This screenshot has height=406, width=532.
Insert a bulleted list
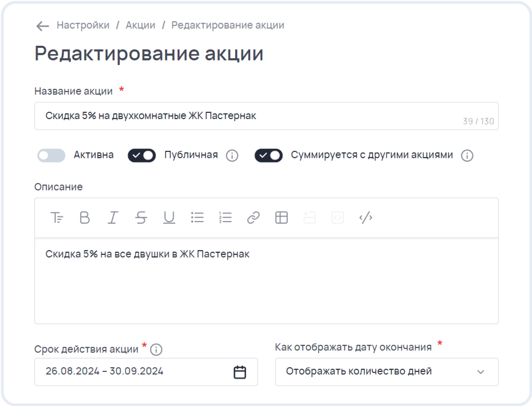coord(197,218)
